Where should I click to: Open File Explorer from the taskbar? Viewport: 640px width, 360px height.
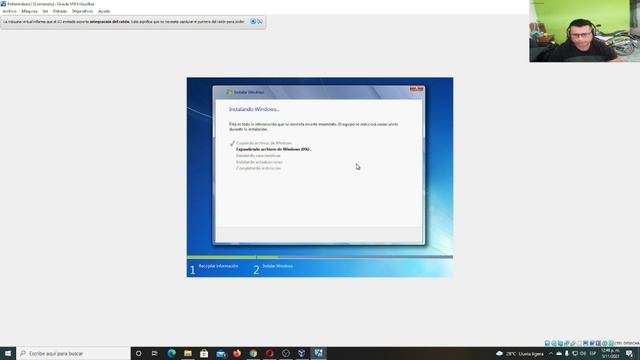click(x=188, y=353)
